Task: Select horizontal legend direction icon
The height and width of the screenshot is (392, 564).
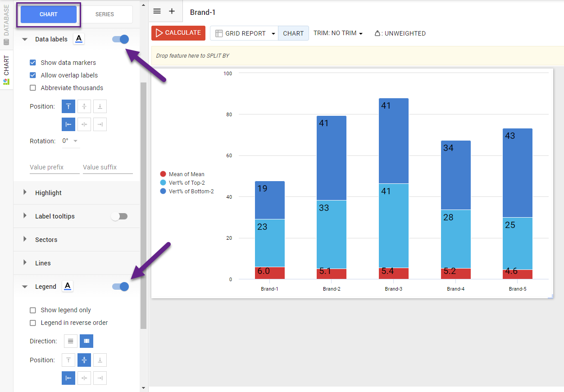Action: 71,341
